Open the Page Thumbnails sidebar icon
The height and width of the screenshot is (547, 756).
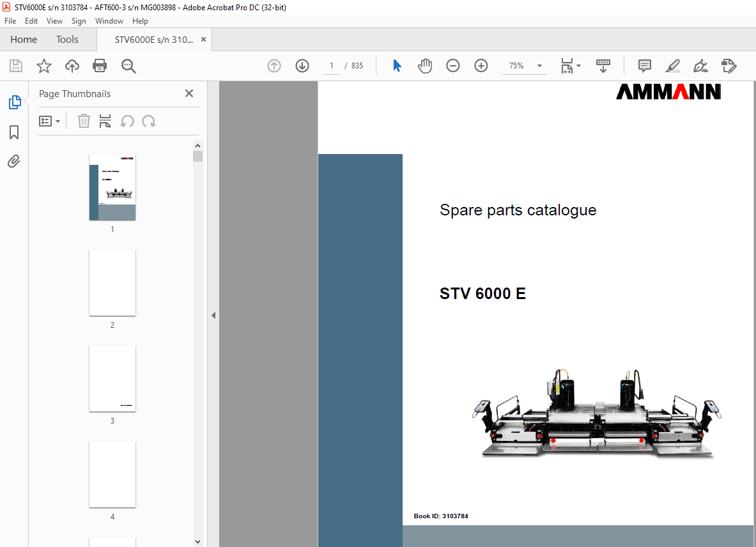tap(15, 102)
